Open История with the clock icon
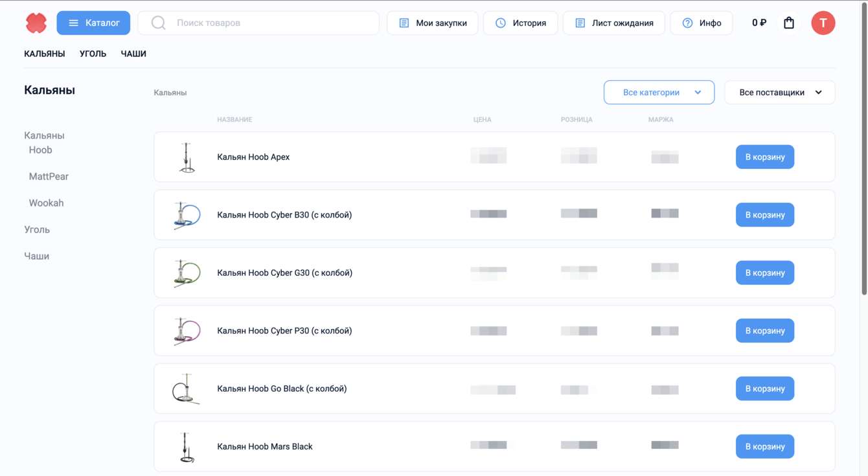 [520, 23]
